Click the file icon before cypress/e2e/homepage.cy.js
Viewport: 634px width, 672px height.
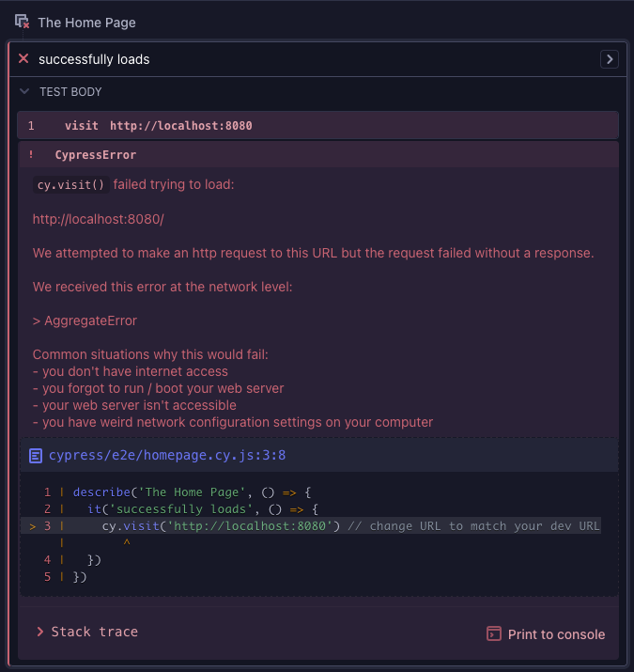tap(36, 456)
